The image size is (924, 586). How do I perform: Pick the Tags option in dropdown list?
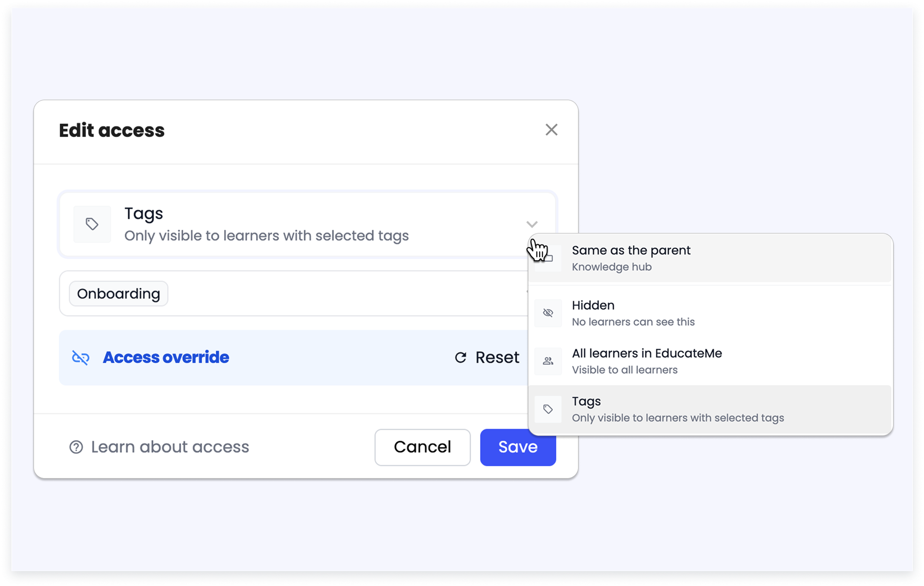pyautogui.click(x=710, y=409)
